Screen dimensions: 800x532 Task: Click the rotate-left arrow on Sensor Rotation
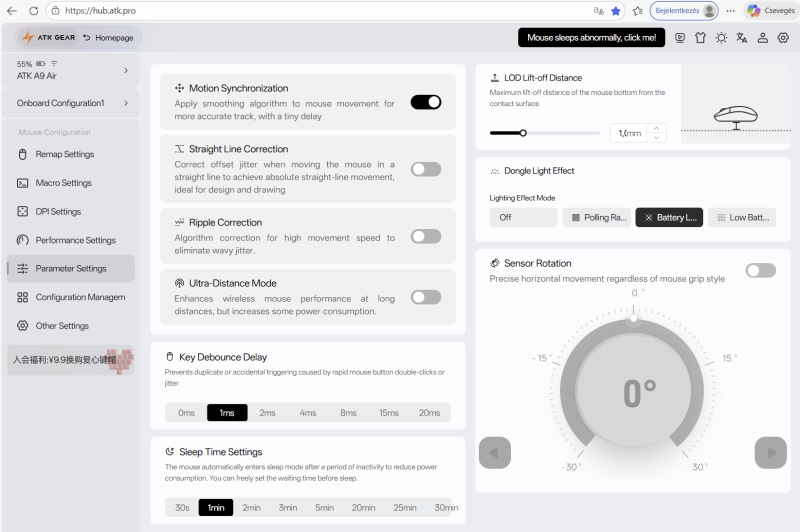495,452
